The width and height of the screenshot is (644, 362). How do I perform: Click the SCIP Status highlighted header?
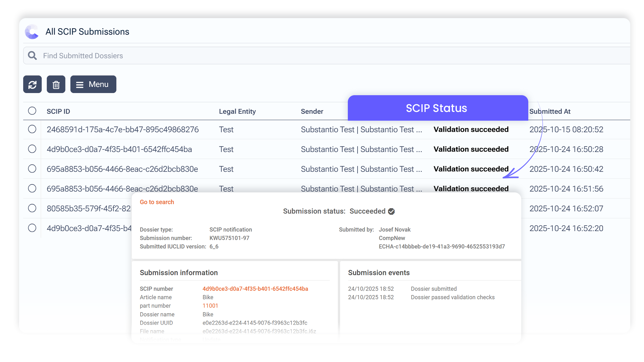tap(436, 108)
